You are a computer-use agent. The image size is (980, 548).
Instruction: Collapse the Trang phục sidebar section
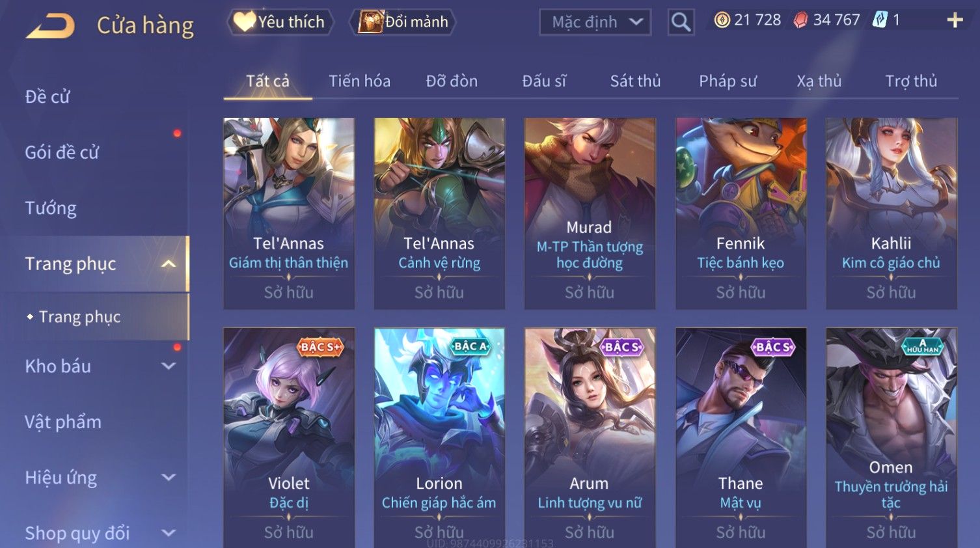coord(169,264)
